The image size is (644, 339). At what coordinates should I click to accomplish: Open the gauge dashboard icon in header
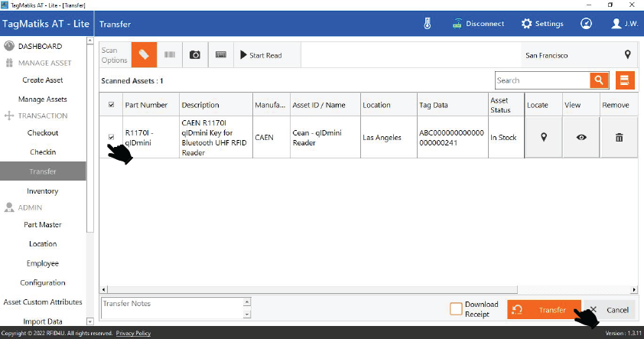click(x=586, y=24)
